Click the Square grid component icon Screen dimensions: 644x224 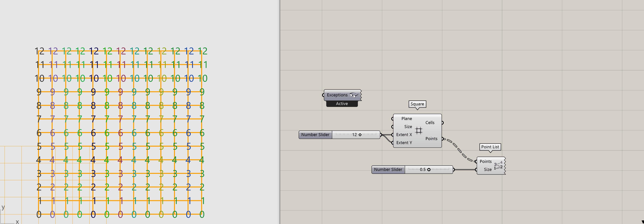(x=419, y=130)
